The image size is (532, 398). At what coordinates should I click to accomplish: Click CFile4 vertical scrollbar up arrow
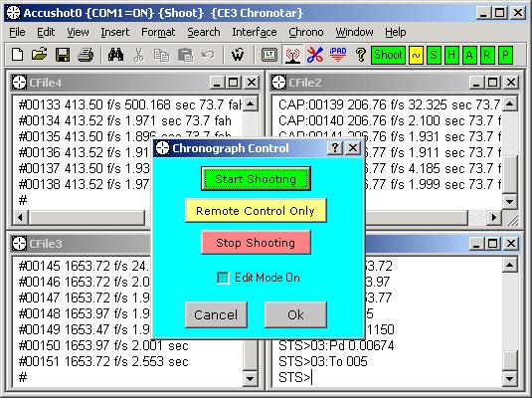point(251,103)
